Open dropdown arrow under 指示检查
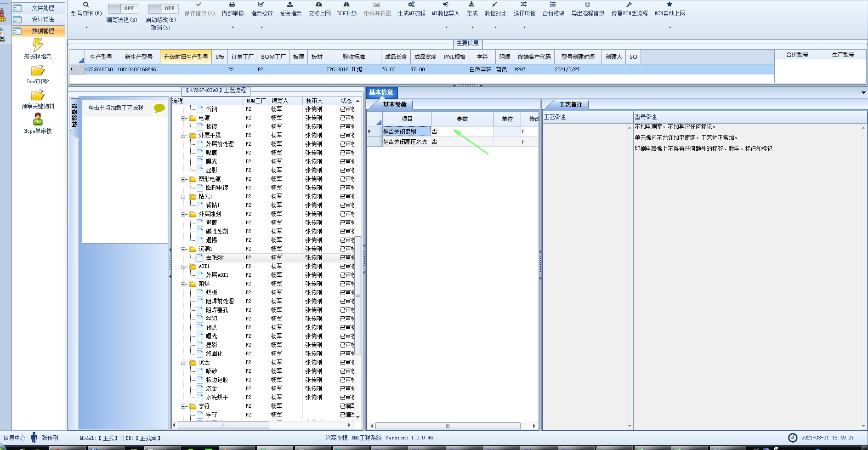The height and width of the screenshot is (450, 868). click(261, 28)
